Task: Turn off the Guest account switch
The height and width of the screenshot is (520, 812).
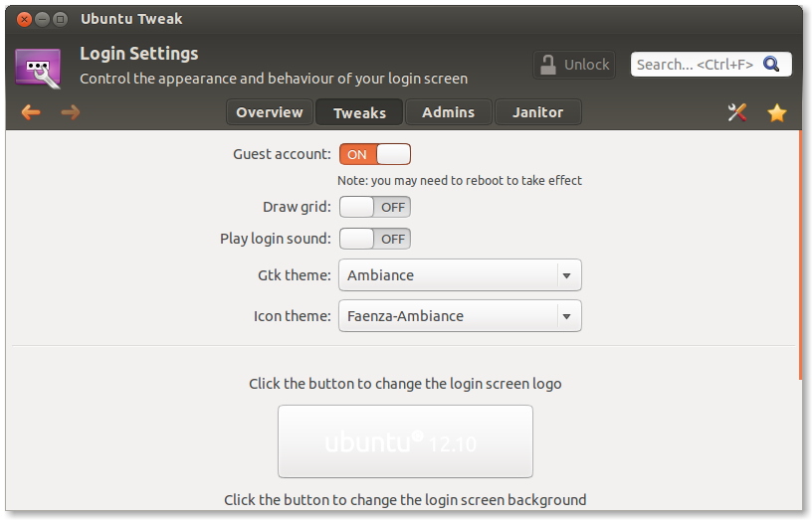Action: pyautogui.click(x=375, y=154)
